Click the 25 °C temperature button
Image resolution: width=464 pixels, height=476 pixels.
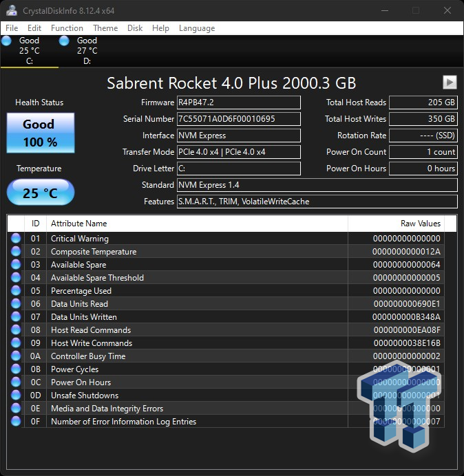coord(40,193)
